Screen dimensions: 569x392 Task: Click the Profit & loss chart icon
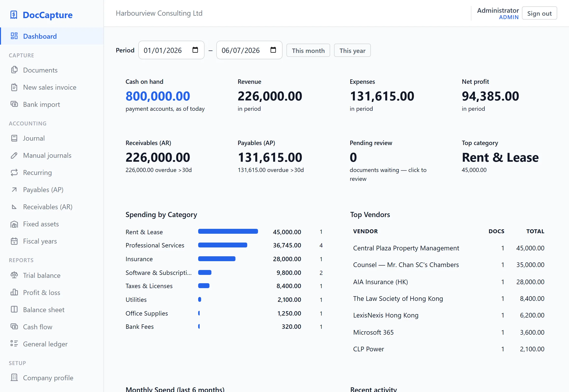point(14,292)
